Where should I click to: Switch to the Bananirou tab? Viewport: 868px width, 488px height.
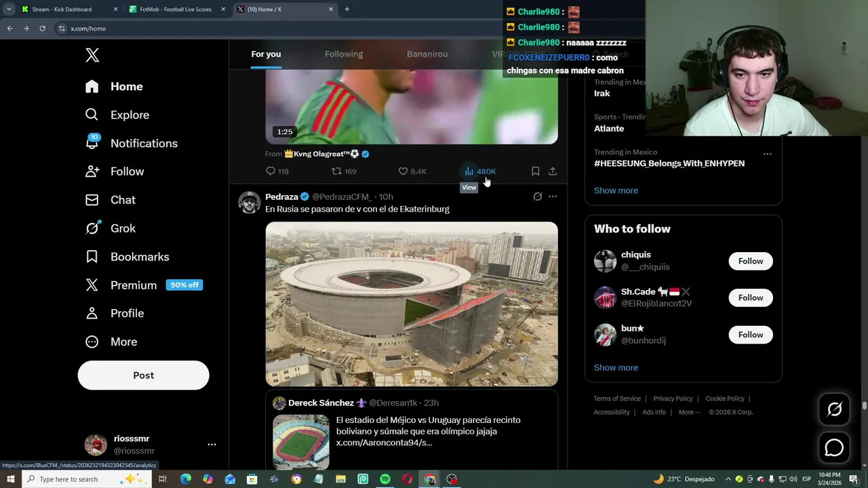[427, 54]
